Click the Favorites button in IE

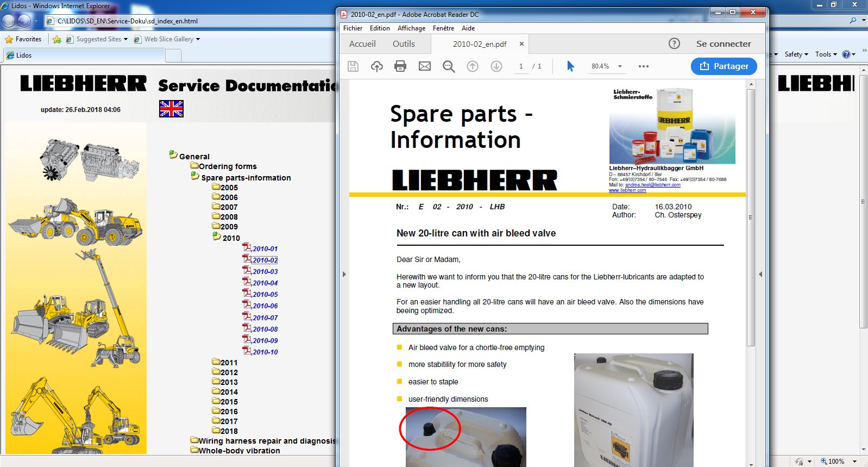(x=23, y=39)
